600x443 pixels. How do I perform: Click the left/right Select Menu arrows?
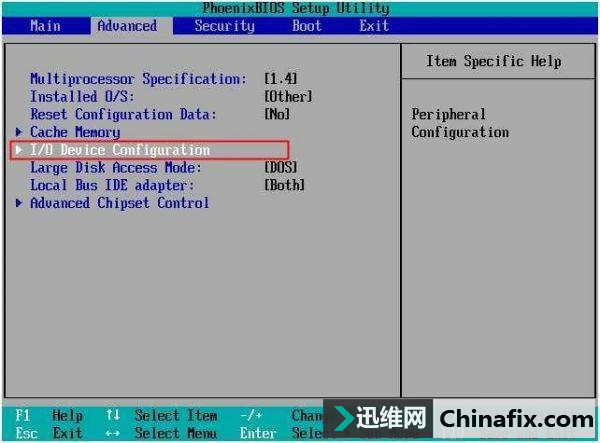coord(113,433)
